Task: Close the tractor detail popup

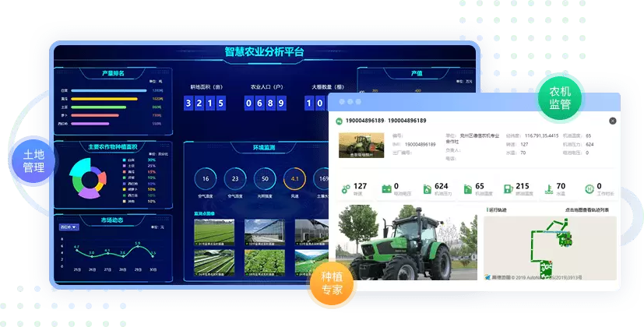Action: click(612, 121)
